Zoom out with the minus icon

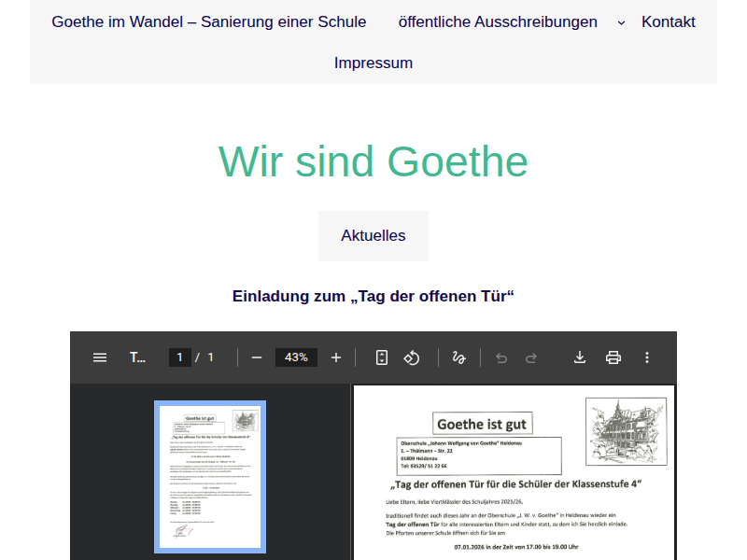[257, 357]
